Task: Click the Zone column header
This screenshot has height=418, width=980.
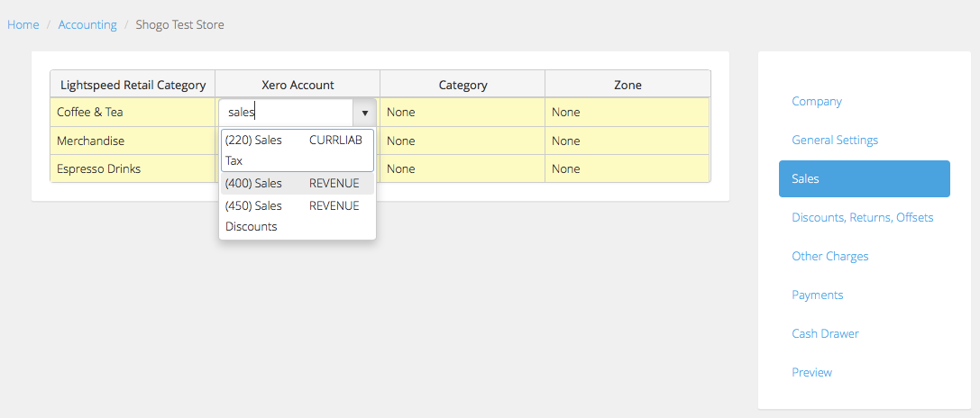Action: (627, 85)
